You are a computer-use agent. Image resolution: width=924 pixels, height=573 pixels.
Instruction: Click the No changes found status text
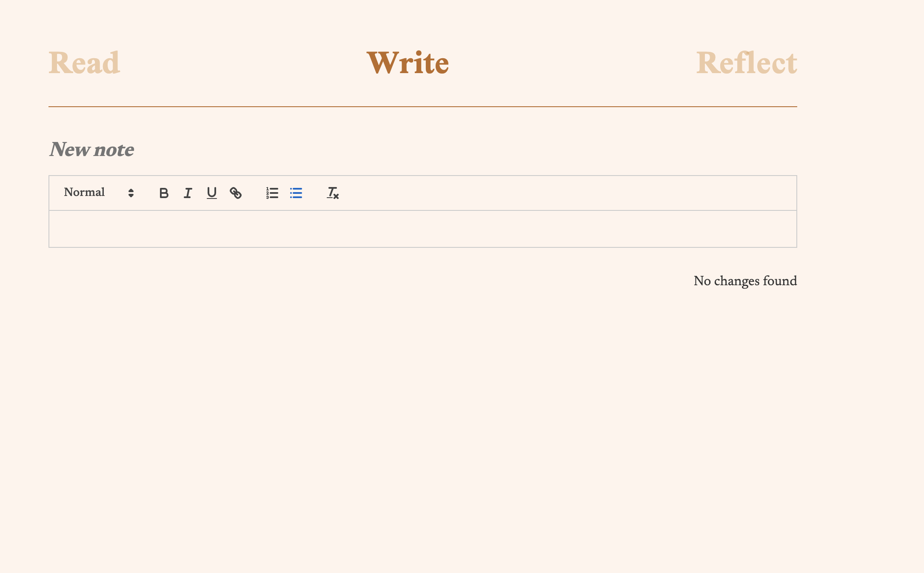(745, 281)
